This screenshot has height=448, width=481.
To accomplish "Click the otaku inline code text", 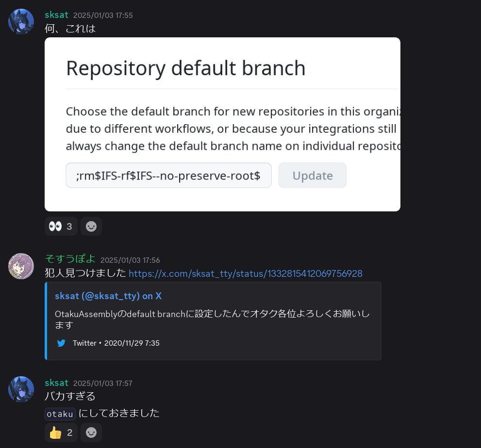I will (x=60, y=414).
